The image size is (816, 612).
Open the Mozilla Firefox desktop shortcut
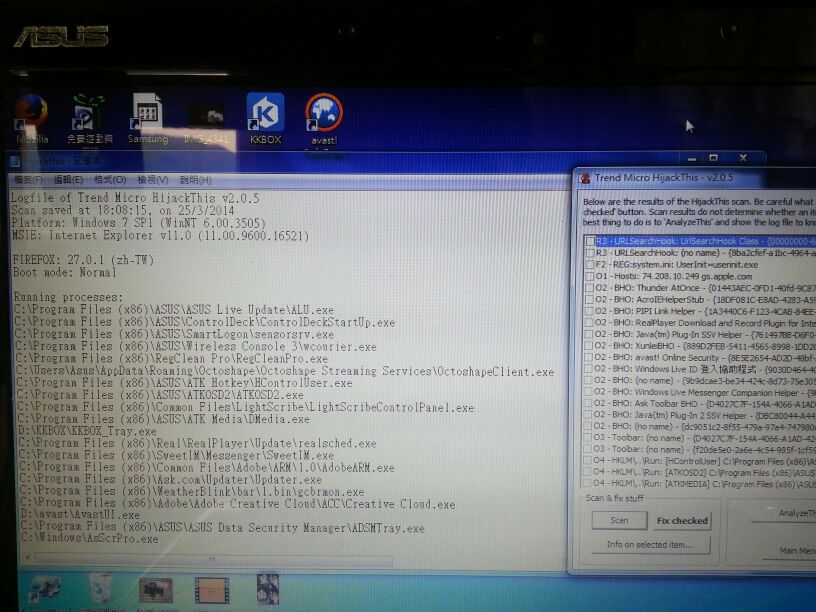click(x=32, y=119)
